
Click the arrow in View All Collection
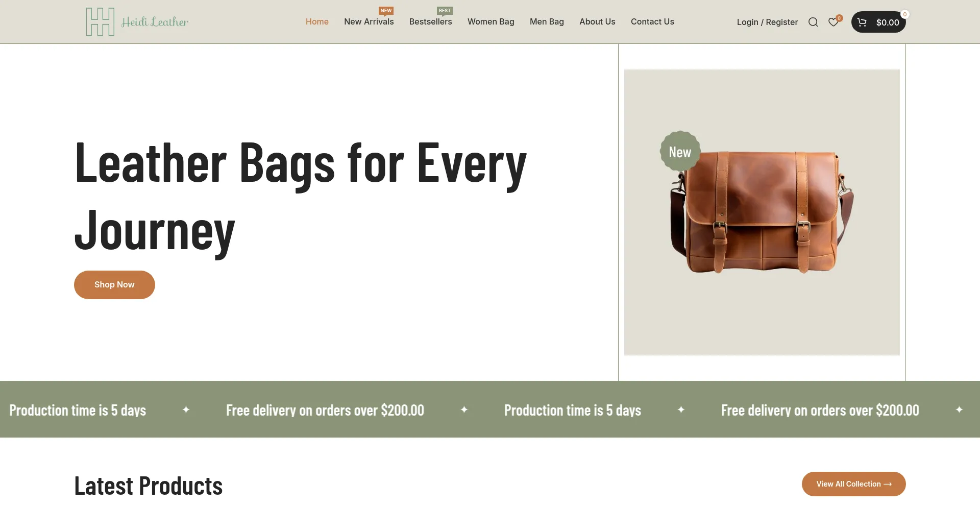888,484
